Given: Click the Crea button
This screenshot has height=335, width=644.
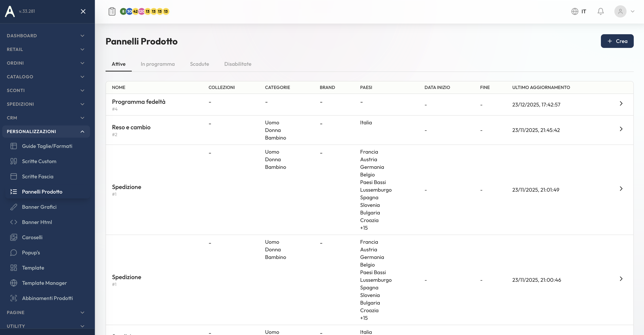Looking at the screenshot, I should click(x=617, y=41).
